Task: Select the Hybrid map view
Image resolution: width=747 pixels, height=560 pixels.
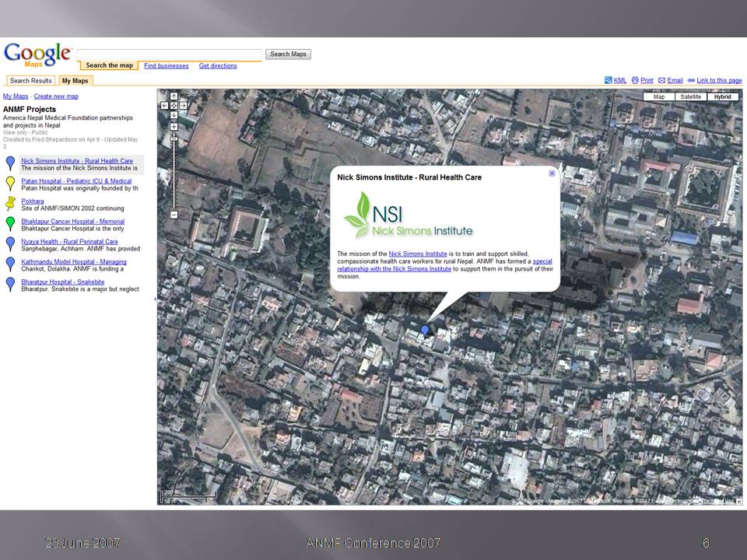Action: tap(722, 96)
